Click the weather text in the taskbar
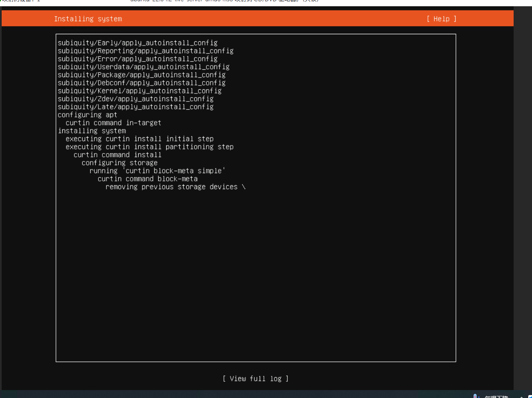Image resolution: width=532 pixels, height=398 pixels. pos(496,396)
